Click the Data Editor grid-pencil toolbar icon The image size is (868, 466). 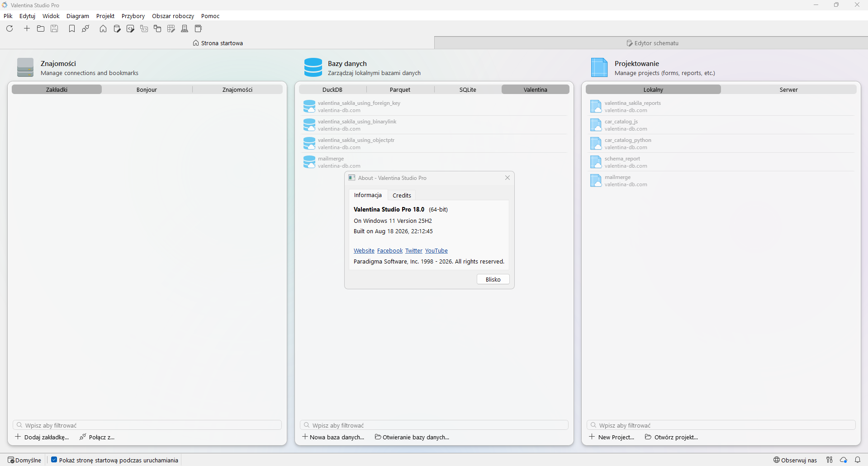[x=171, y=28]
